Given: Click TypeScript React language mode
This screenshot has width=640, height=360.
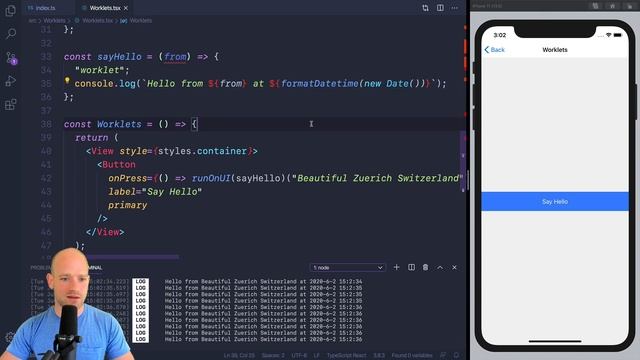Looking at the screenshot, I should pyautogui.click(x=347, y=356).
